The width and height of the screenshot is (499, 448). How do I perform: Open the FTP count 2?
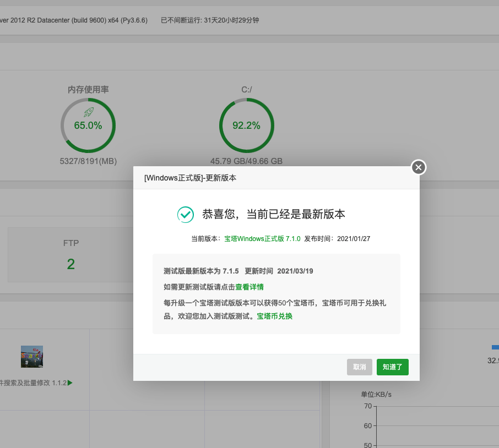70,264
